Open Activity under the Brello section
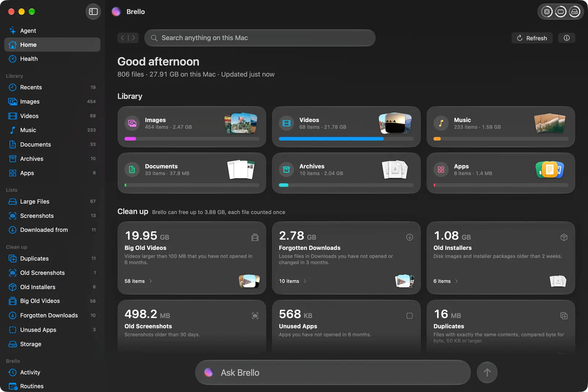This screenshot has width=588, height=392. tap(52, 373)
